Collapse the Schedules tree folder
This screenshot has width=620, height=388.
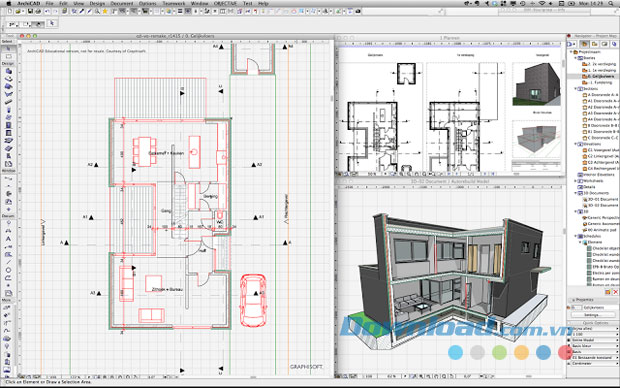tap(576, 236)
